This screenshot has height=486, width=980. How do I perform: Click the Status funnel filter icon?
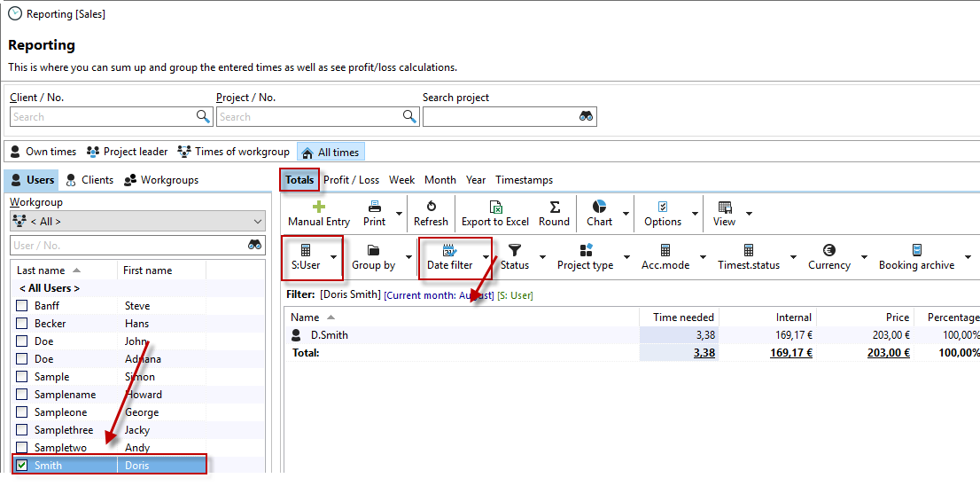click(514, 251)
